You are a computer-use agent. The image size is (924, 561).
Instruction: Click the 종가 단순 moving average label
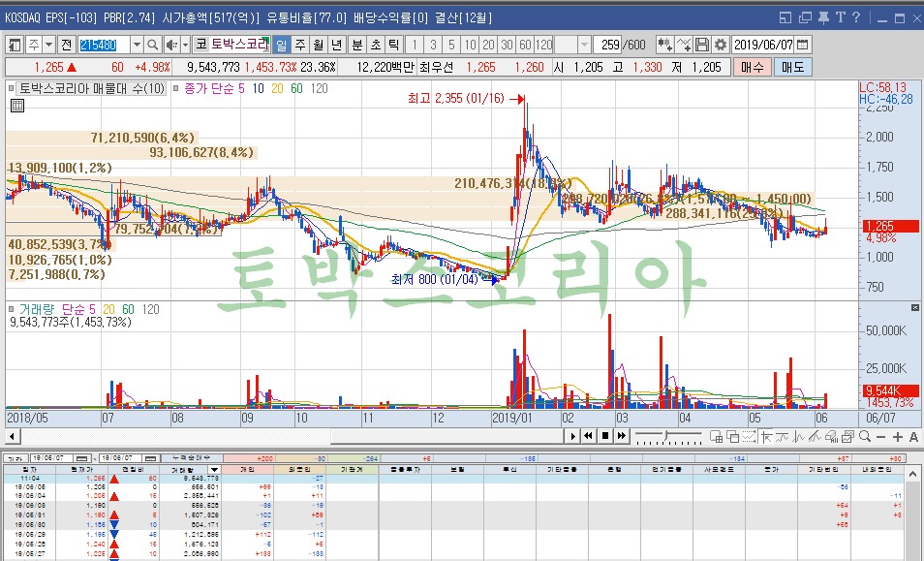(210, 89)
